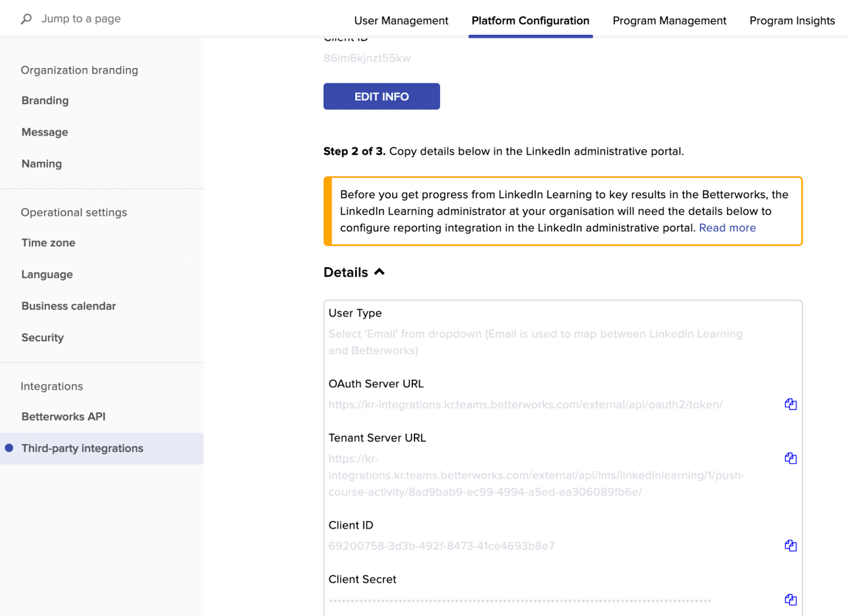Select Language in the sidebar

coord(47,275)
